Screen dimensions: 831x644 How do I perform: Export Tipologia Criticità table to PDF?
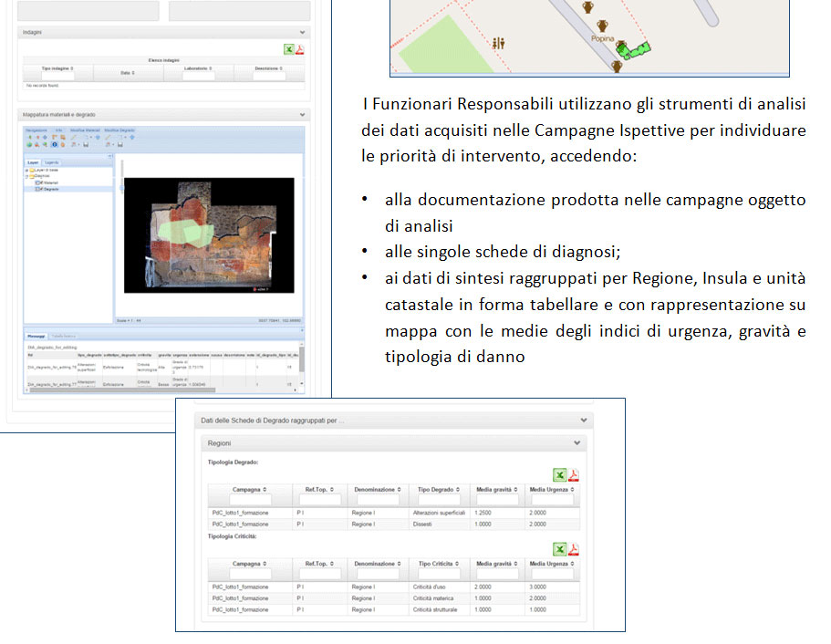click(574, 548)
